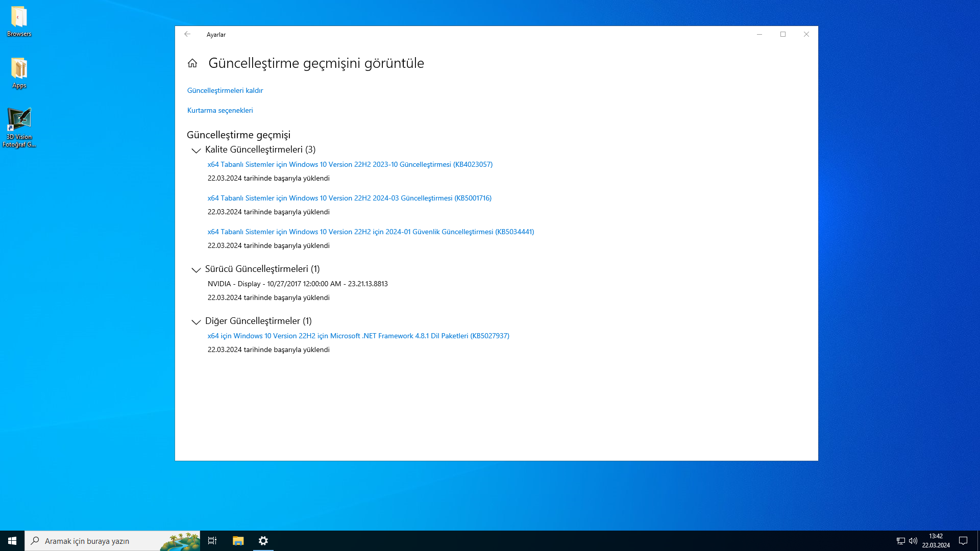Open the KB5027937 .NET Framework link
The image size is (980, 551).
(x=358, y=336)
